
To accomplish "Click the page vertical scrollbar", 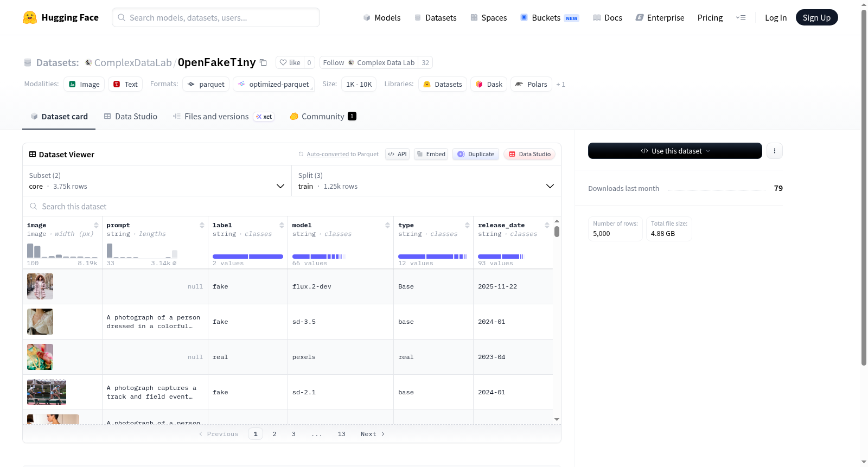I will pos(864,187).
